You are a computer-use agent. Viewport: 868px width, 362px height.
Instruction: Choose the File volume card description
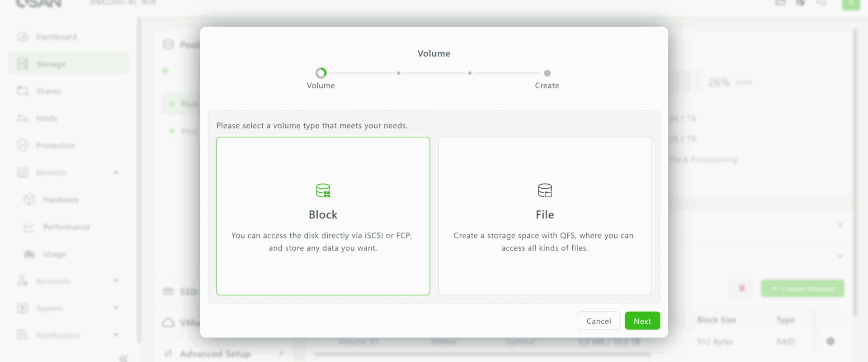(x=545, y=242)
